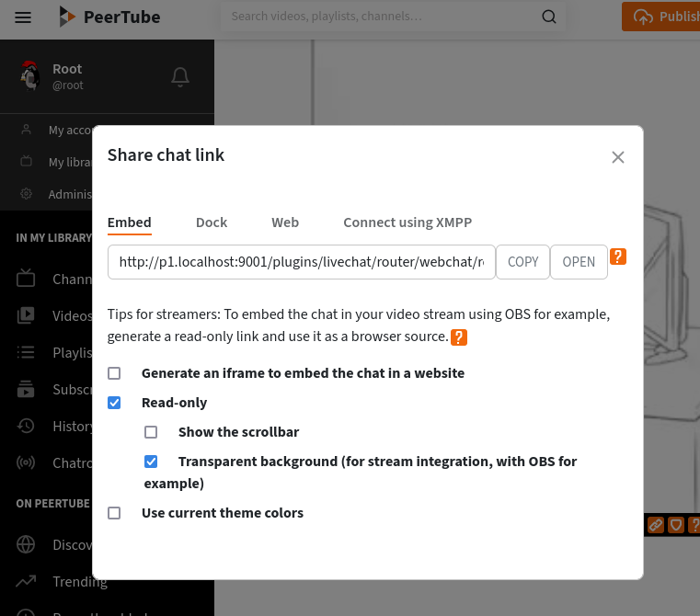Screen dimensions: 700x616
Task: Click the help icon beside OPEN button
Action: (x=619, y=257)
